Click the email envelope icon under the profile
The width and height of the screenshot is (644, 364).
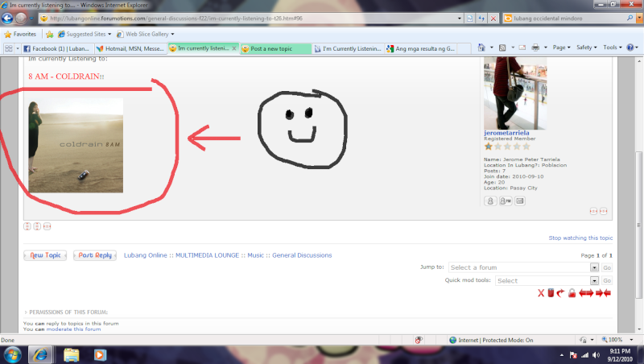pos(520,201)
